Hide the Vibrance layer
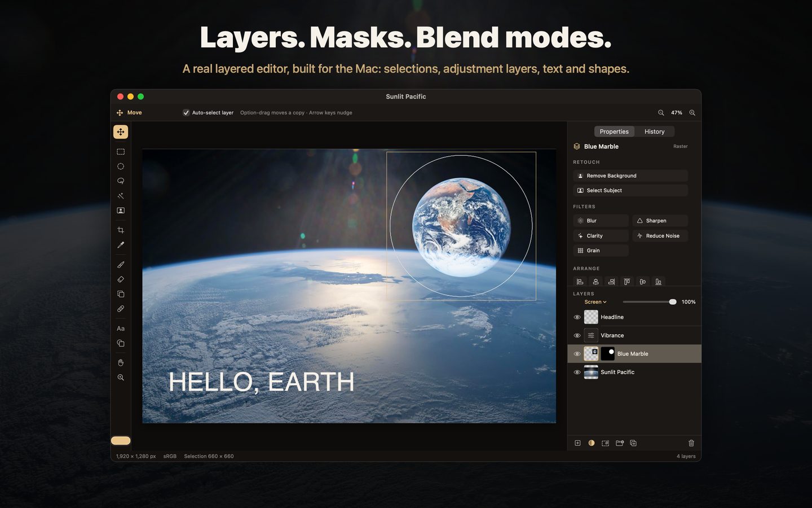The height and width of the screenshot is (508, 812). (x=577, y=335)
